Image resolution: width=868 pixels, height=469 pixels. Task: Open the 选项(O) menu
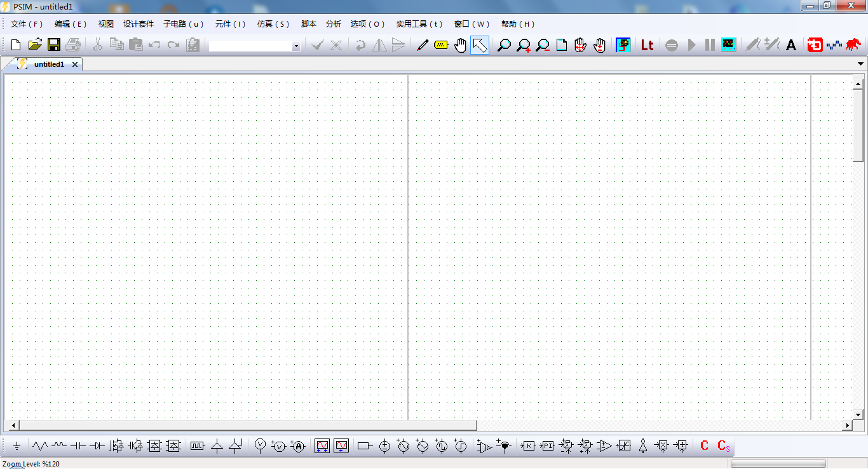[x=368, y=24]
